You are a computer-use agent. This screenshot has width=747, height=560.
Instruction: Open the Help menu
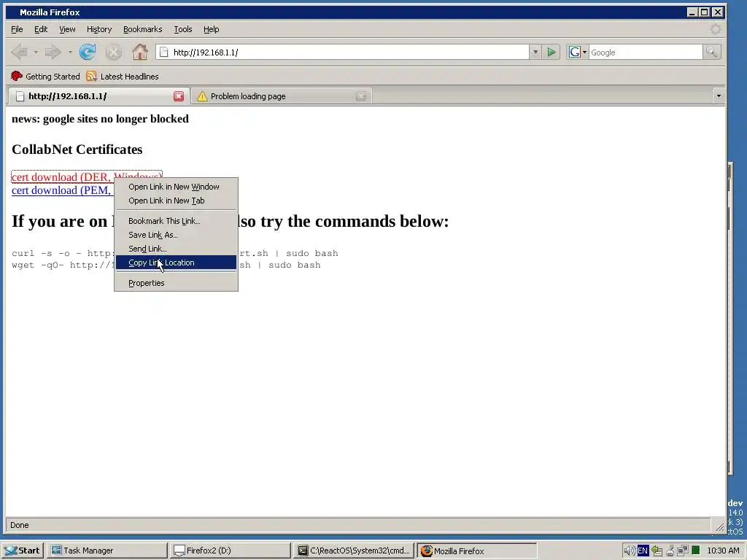tap(212, 29)
